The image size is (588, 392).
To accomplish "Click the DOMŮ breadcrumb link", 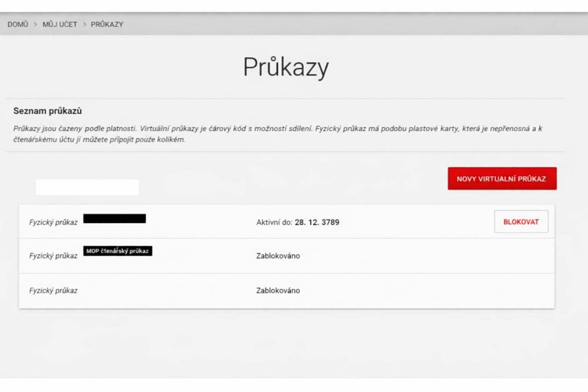I will (x=18, y=24).
